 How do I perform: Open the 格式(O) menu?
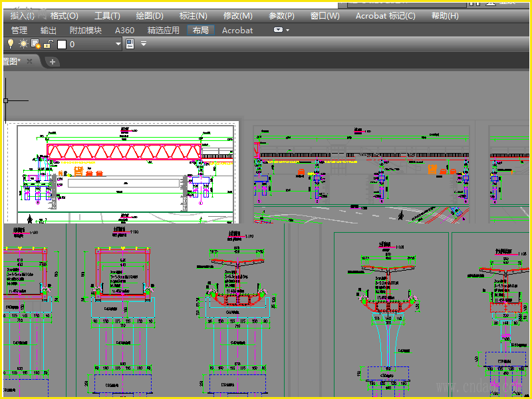[x=64, y=15]
